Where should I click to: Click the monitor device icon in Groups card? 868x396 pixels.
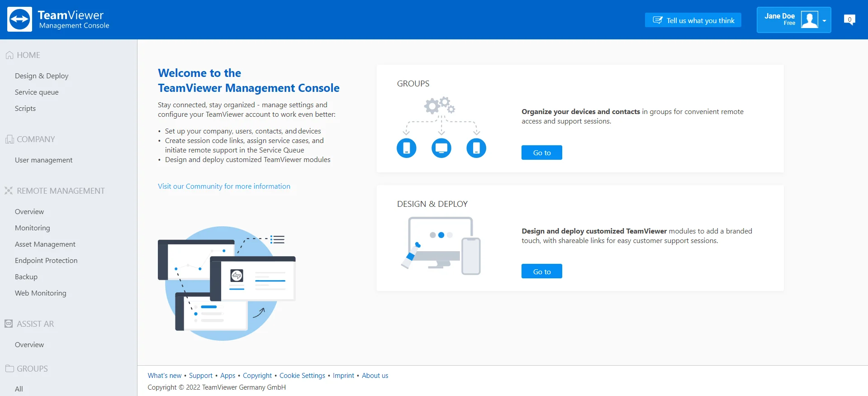(x=441, y=148)
